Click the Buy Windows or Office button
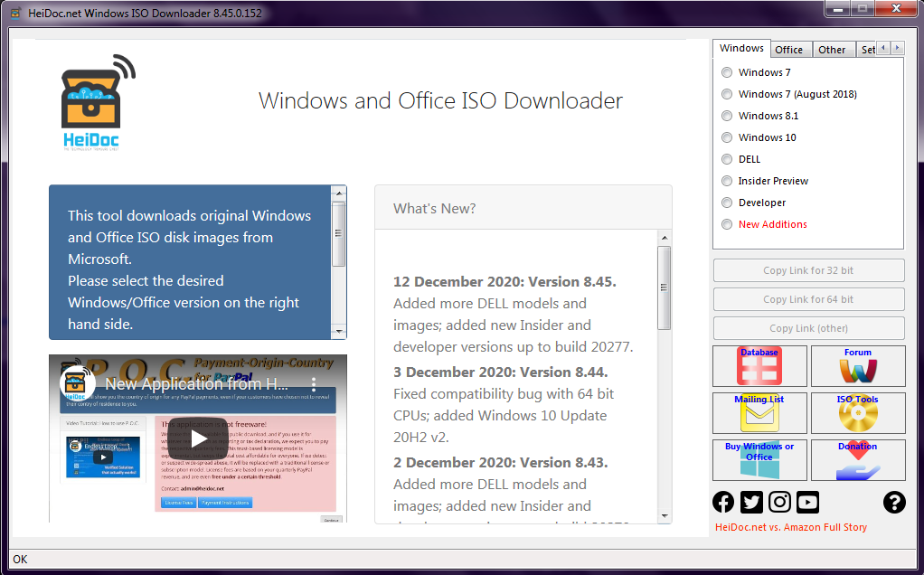This screenshot has width=924, height=575. [759, 460]
